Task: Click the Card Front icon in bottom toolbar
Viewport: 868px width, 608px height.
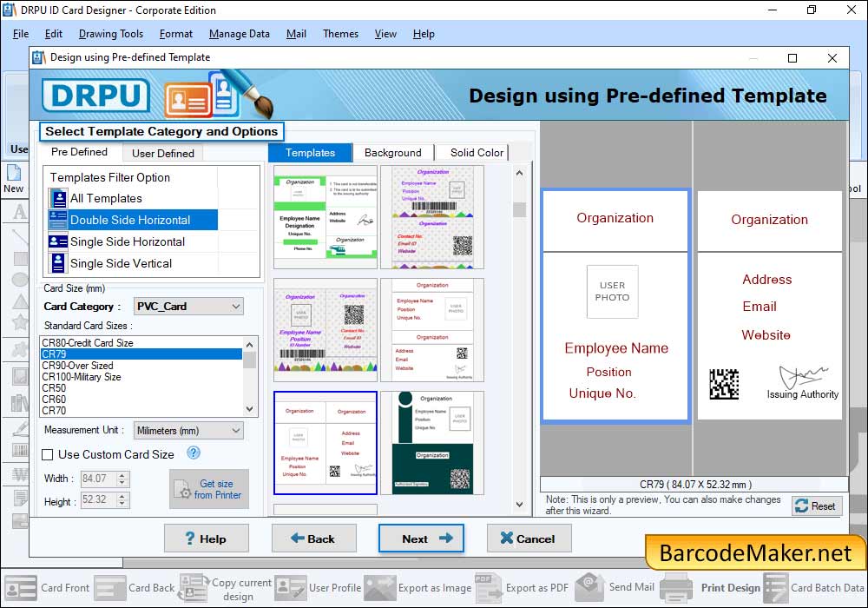Action: coord(21,588)
